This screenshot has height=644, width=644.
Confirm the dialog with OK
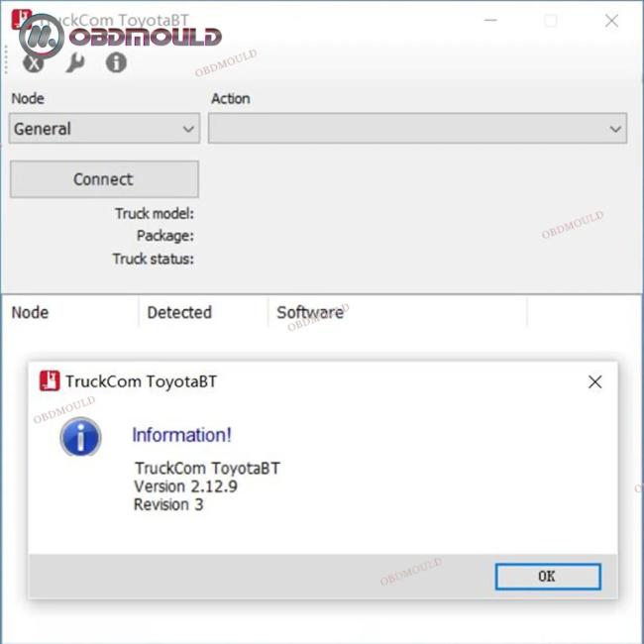coord(548,577)
